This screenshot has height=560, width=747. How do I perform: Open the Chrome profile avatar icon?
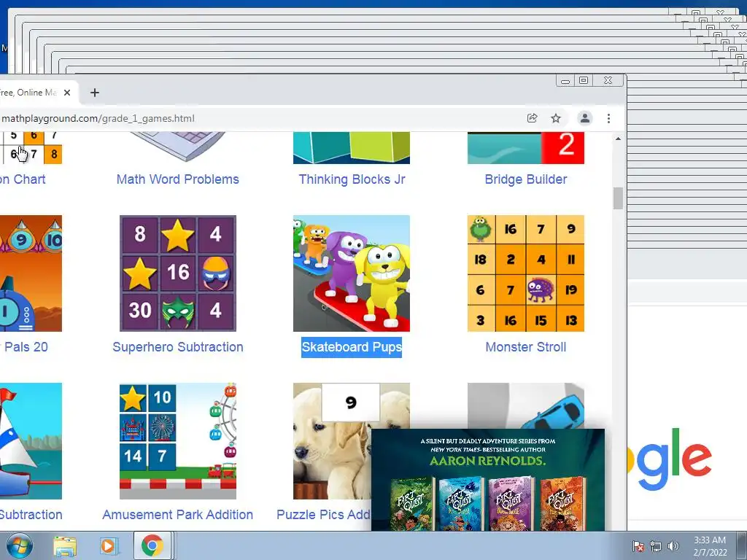pyautogui.click(x=584, y=118)
